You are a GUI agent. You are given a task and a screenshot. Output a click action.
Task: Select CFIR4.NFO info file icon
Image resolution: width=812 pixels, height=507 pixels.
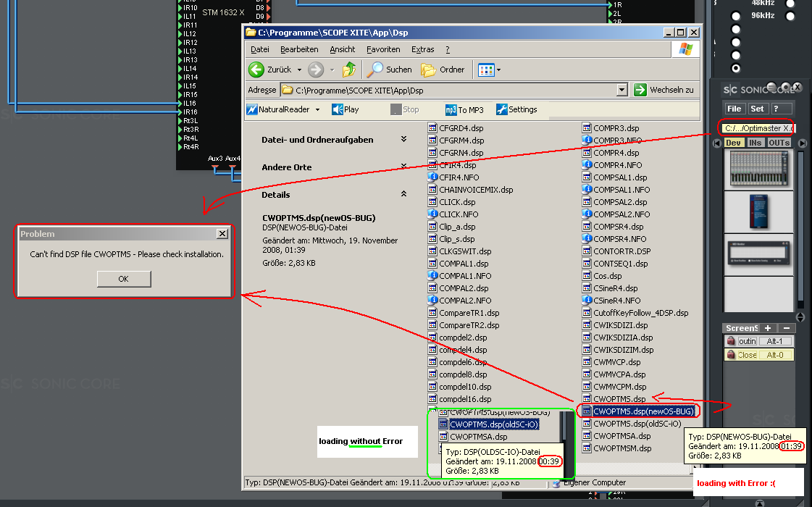pos(432,177)
